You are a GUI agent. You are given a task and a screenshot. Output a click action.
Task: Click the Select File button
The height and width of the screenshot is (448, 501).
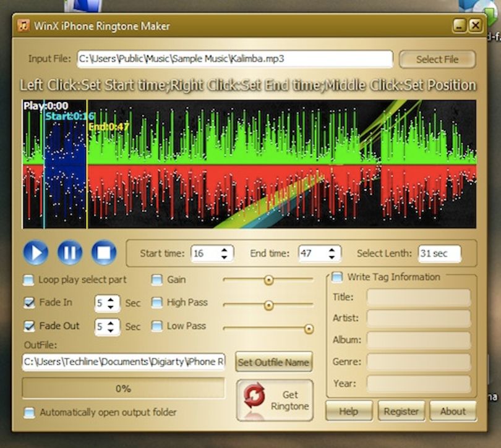click(437, 59)
